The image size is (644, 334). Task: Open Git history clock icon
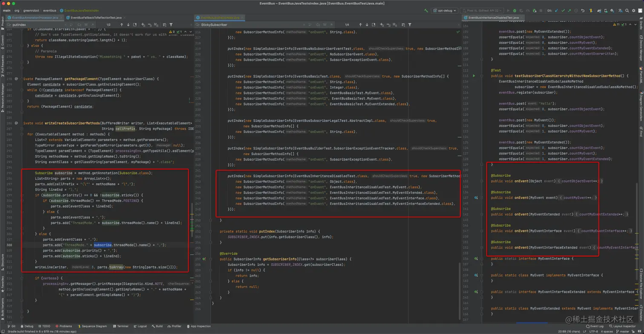coord(576,11)
